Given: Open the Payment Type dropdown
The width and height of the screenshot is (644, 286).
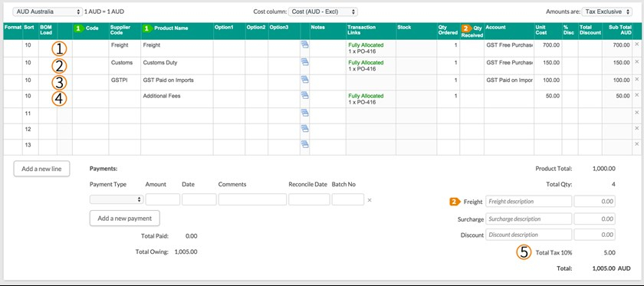Looking at the screenshot, I should tap(117, 199).
